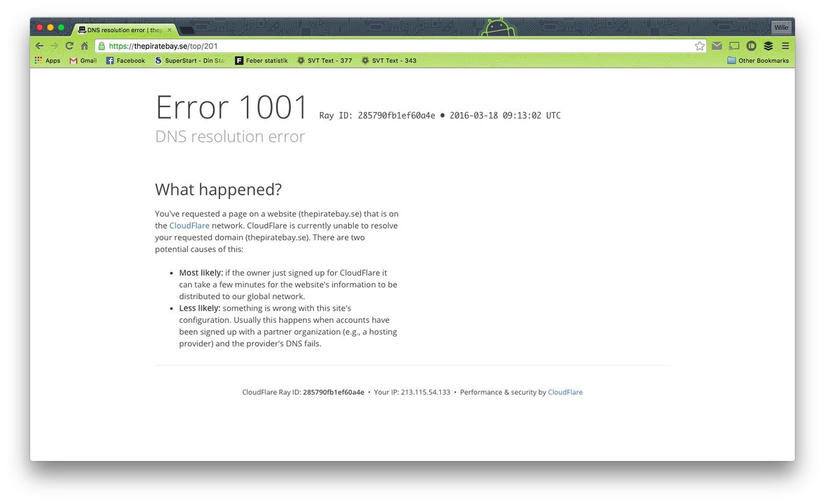Click the red close window button
The height and width of the screenshot is (504, 825).
(x=40, y=28)
